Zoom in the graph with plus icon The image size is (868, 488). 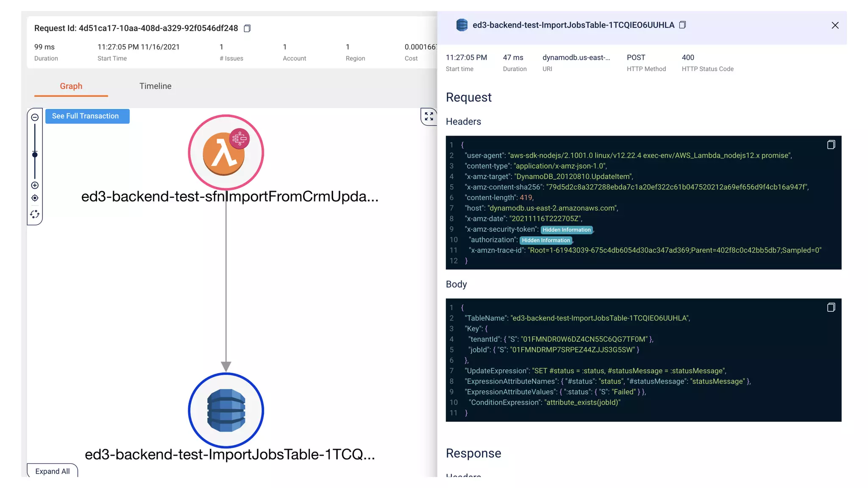[35, 185]
